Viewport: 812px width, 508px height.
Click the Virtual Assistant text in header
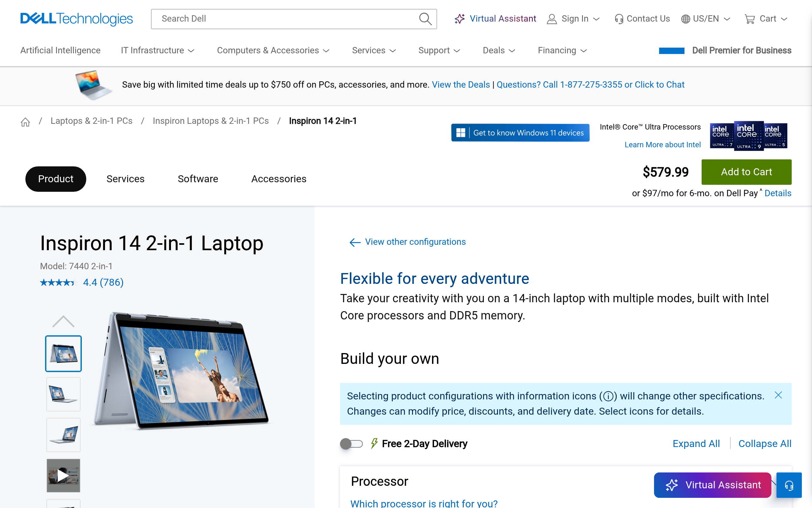(503, 19)
